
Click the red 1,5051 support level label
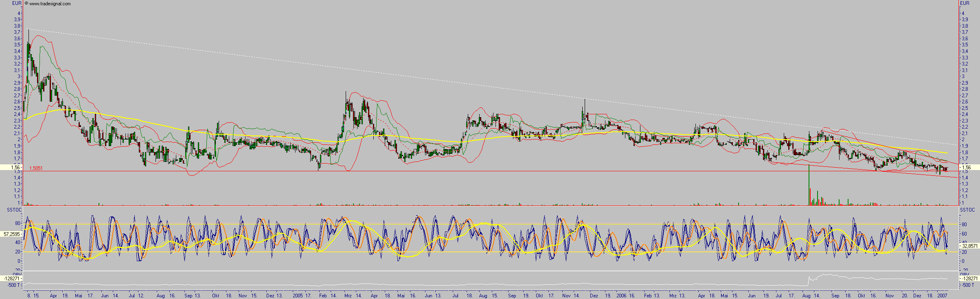coord(36,168)
